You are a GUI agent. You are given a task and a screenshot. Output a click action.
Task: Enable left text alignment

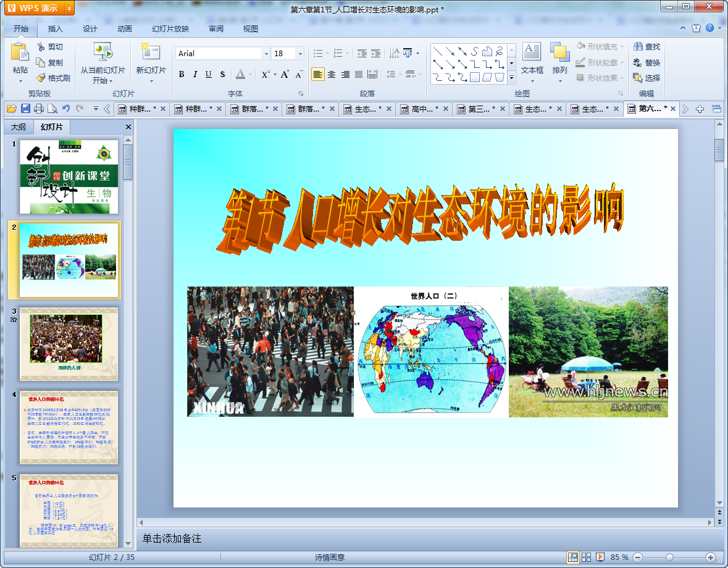click(x=317, y=74)
